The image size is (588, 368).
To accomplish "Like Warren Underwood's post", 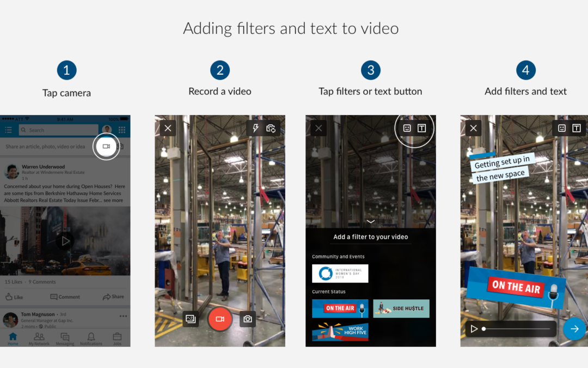I will click(14, 297).
